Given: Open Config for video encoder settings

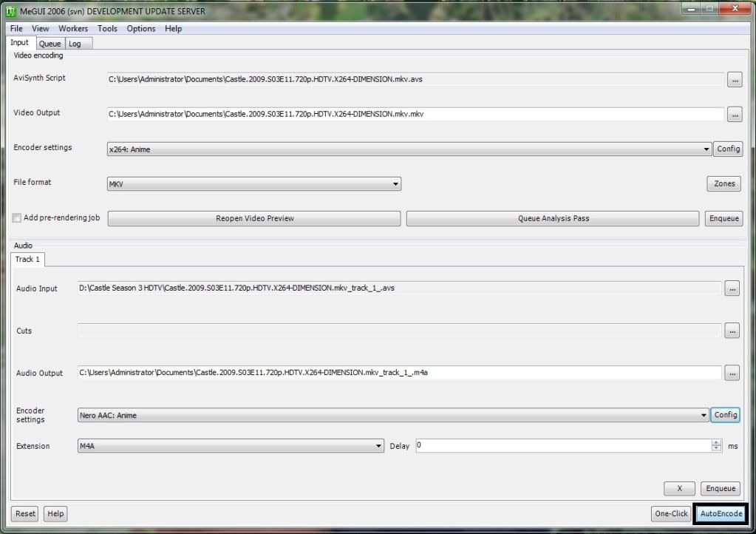Looking at the screenshot, I should tap(728, 149).
